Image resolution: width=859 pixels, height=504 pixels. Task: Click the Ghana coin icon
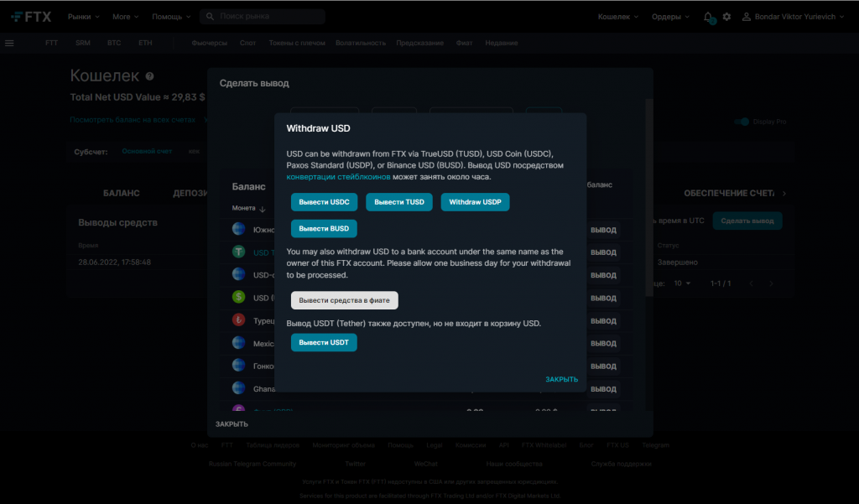point(238,388)
